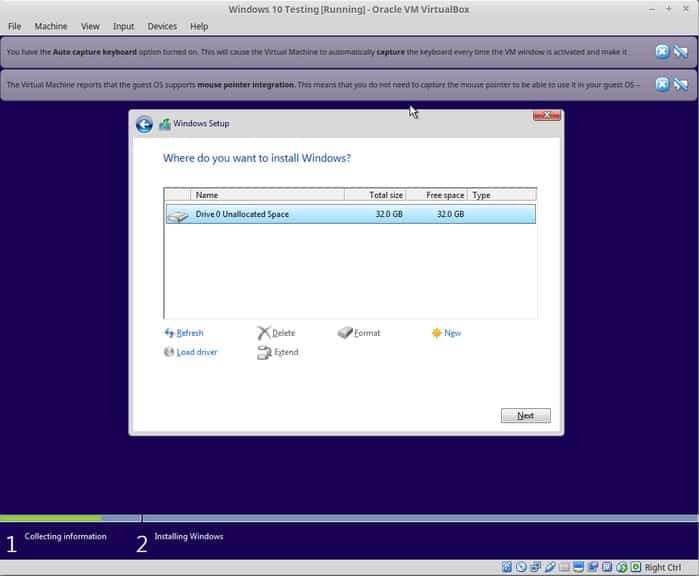Click the Delete X icon
This screenshot has width=699, height=576.
point(264,333)
